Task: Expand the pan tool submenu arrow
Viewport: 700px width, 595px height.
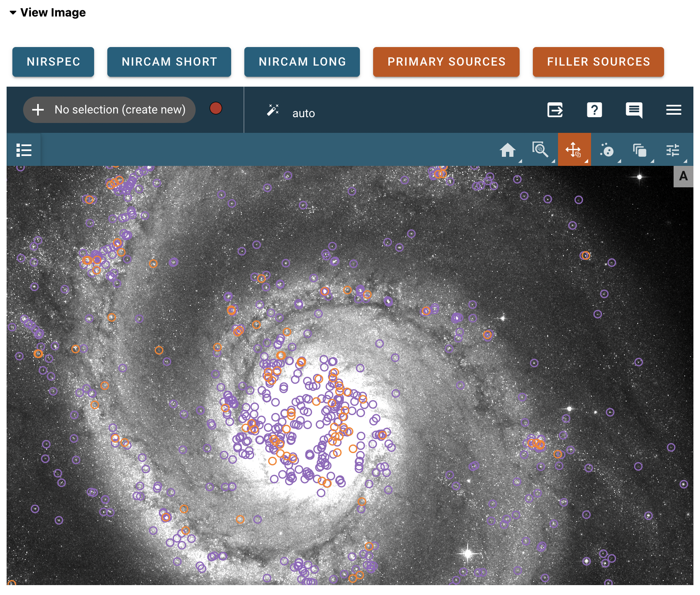Action: tap(586, 161)
